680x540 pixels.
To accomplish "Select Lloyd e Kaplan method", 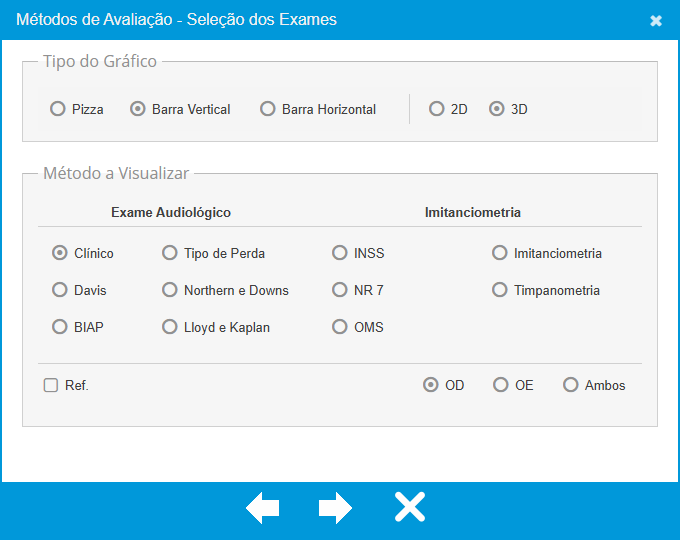I will click(170, 327).
